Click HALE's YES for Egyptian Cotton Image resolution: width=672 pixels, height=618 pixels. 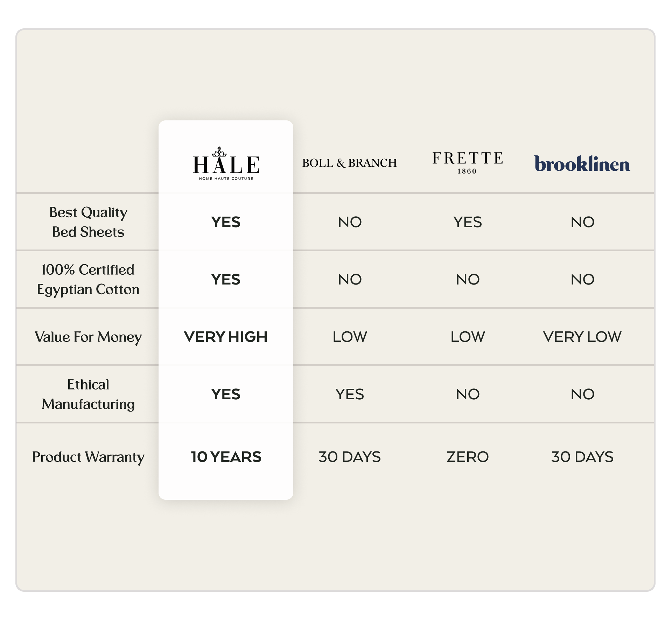point(226,280)
